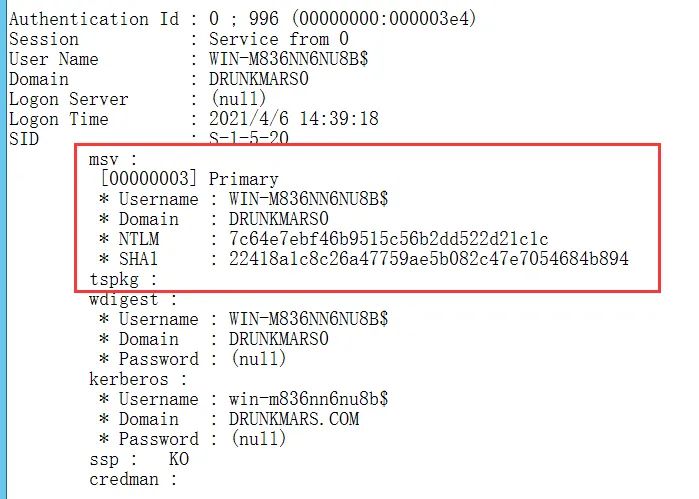Click the SHA1 hash value

pyautogui.click(x=428, y=259)
